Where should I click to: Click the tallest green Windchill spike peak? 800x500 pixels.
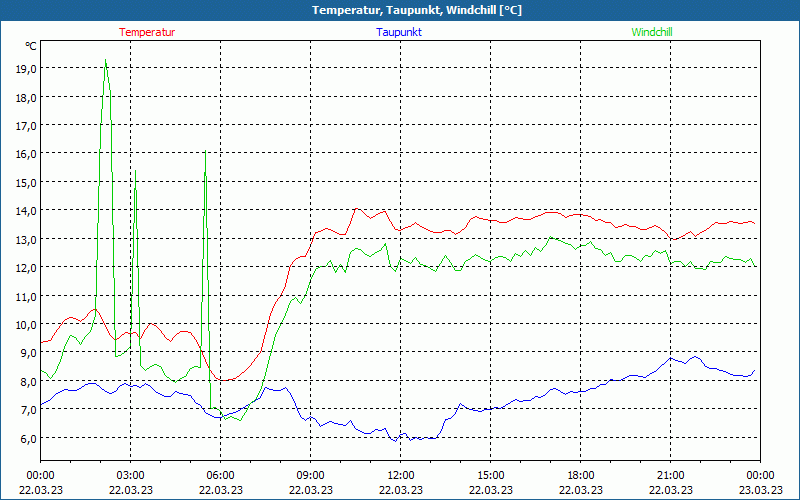click(x=105, y=60)
